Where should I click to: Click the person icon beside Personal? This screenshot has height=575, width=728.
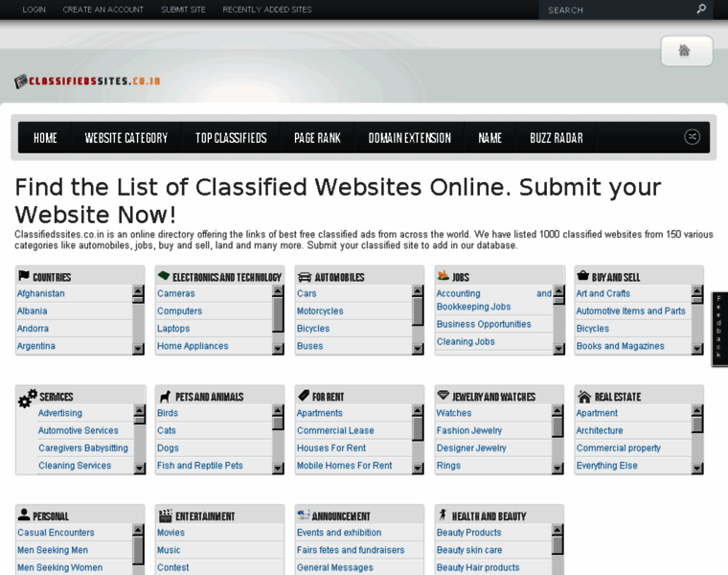click(24, 515)
